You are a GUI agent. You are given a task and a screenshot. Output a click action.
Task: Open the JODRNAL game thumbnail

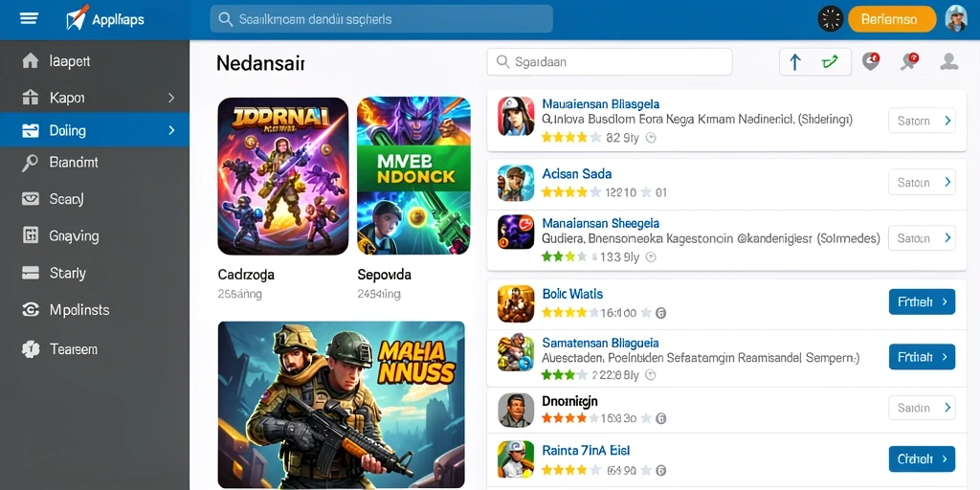pyautogui.click(x=282, y=176)
